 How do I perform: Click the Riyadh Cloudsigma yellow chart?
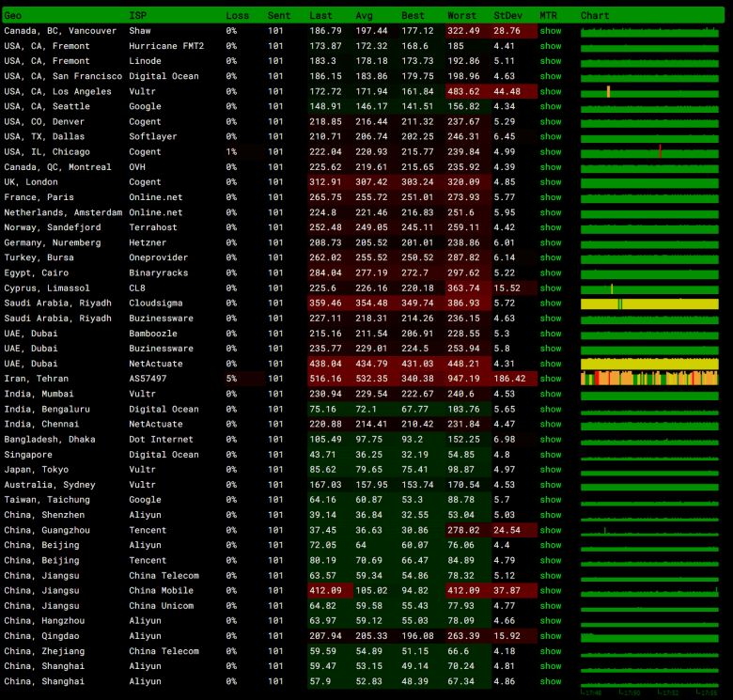649,303
